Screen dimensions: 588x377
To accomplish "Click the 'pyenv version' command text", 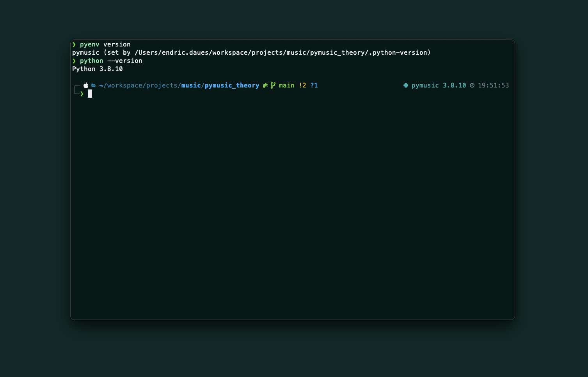I will coord(105,45).
